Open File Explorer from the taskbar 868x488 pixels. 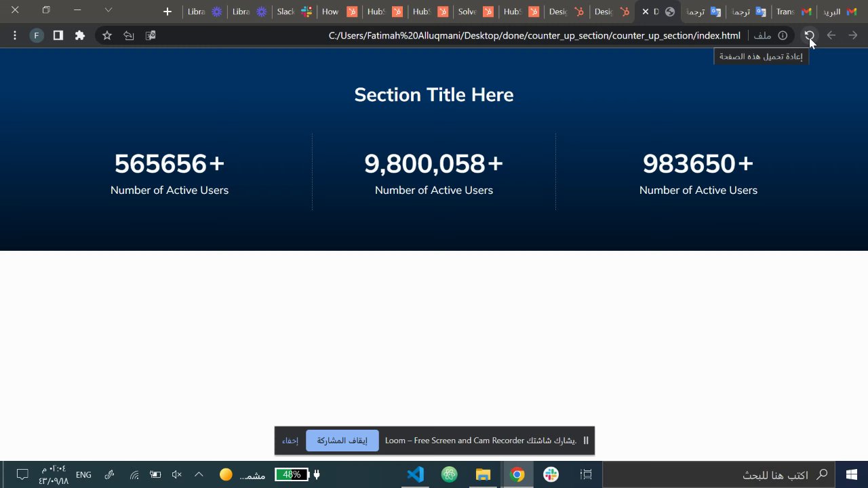point(483,474)
